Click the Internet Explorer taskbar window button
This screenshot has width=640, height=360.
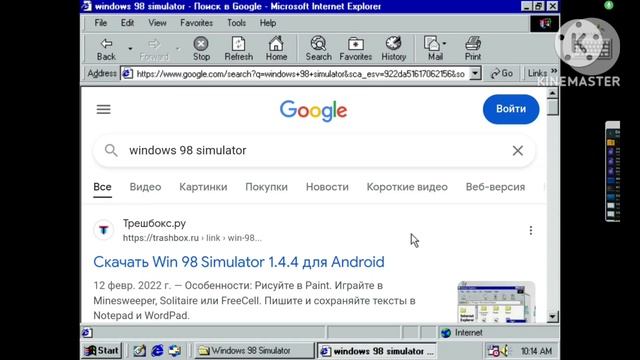click(x=377, y=351)
